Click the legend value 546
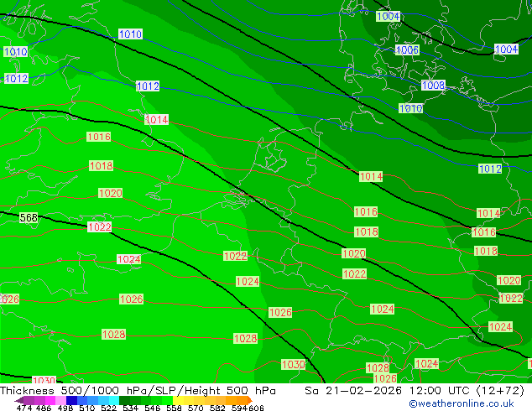Screen dimensions: 532x411 (152, 408)
